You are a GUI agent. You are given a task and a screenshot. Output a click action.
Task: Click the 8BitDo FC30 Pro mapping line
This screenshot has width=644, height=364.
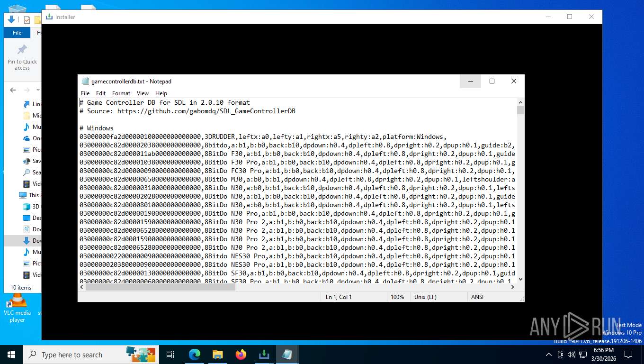pyautogui.click(x=297, y=171)
